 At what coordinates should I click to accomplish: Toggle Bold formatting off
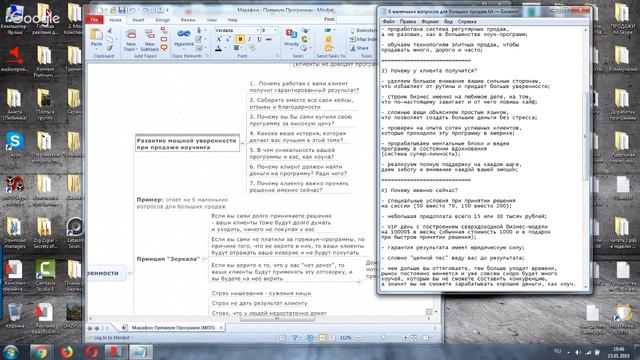point(240,39)
